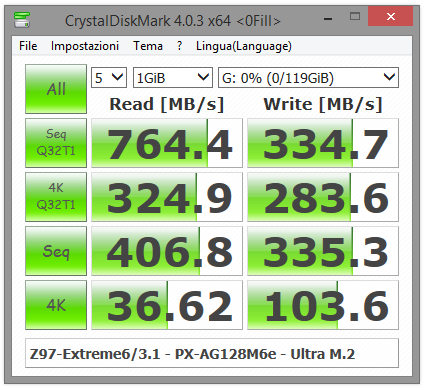Image resolution: width=425 pixels, height=390 pixels.
Task: Click the Read [MB/s] column header
Action: (x=167, y=104)
